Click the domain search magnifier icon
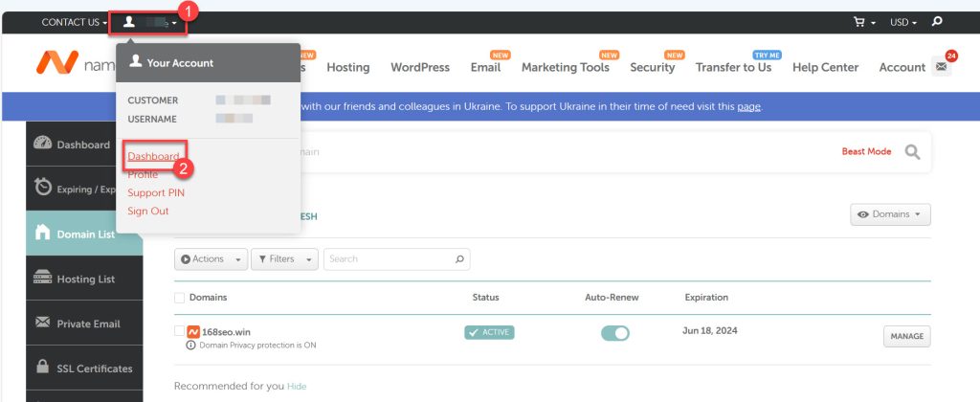 pos(912,152)
